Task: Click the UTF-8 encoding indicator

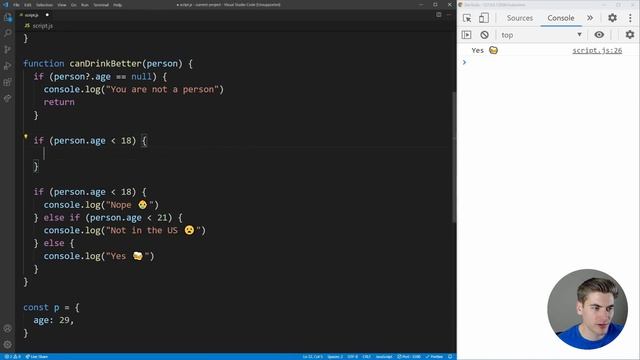Action: tap(352, 357)
